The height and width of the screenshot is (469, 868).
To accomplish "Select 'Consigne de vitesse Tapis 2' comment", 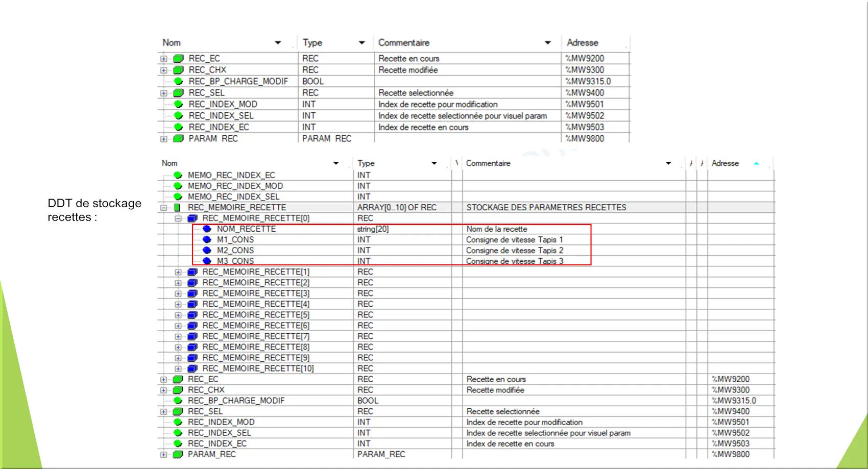I will click(x=515, y=251).
